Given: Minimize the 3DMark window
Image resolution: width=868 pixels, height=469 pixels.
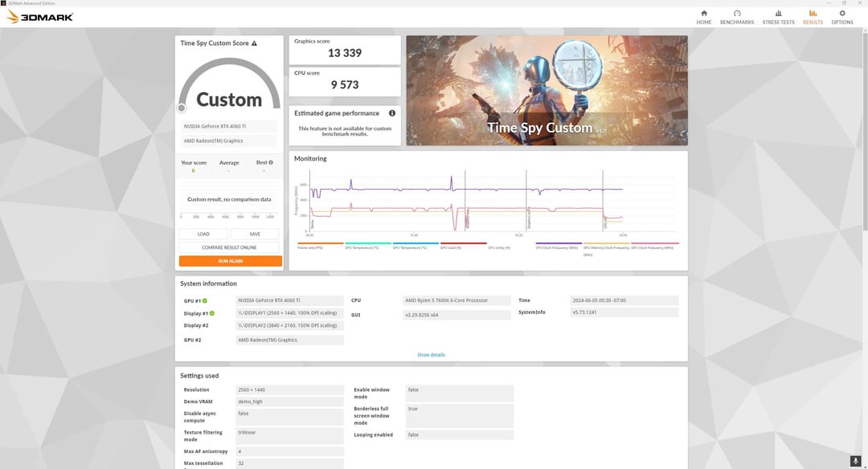Looking at the screenshot, I should 829,2.
